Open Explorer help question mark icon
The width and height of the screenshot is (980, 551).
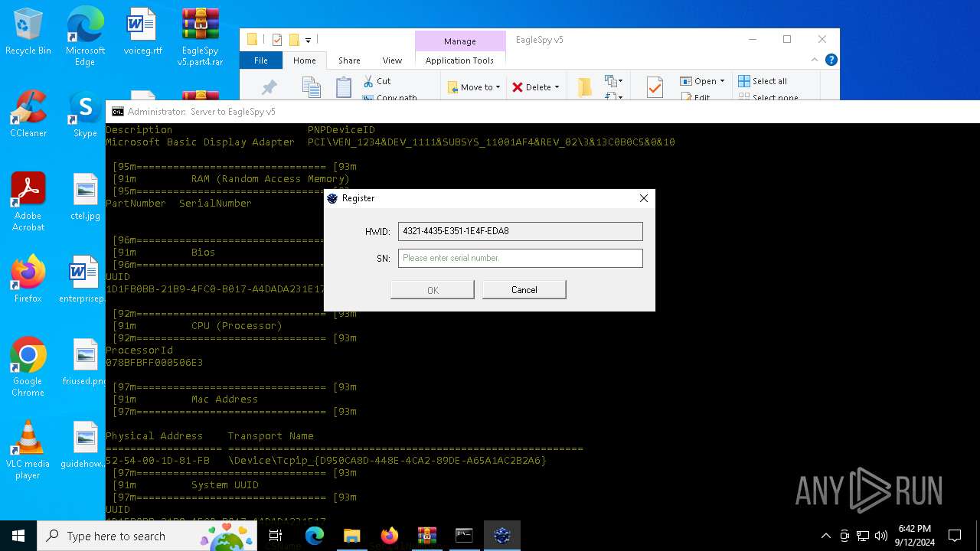(x=831, y=60)
